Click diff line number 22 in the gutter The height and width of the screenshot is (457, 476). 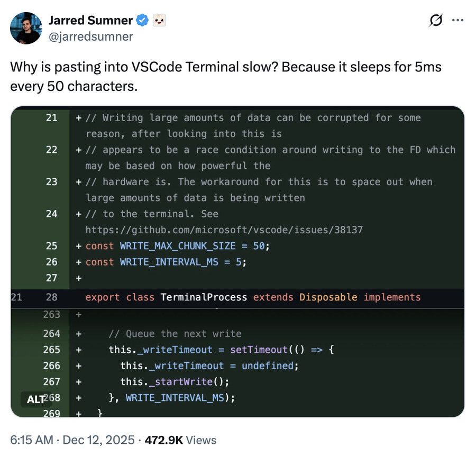tap(51, 150)
